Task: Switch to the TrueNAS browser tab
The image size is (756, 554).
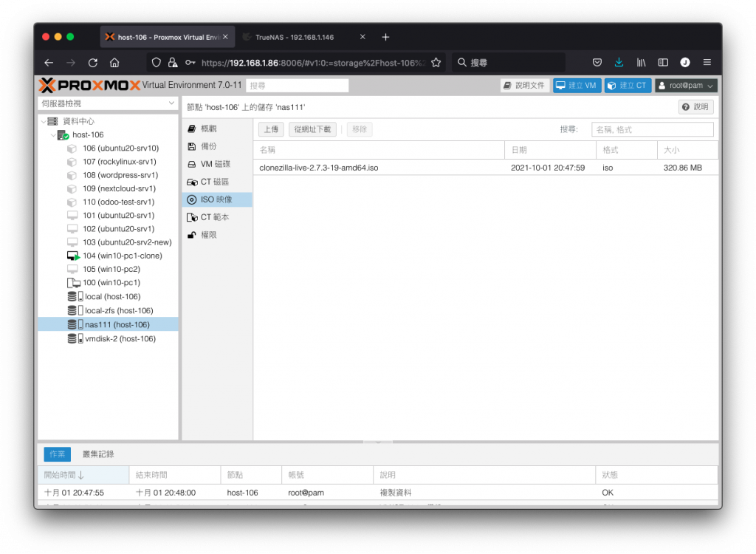Action: coord(294,37)
